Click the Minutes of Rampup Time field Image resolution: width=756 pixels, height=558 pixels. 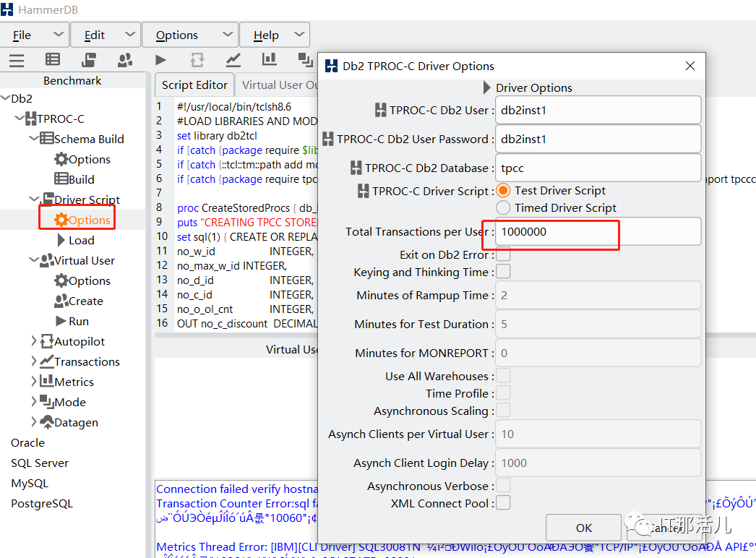pyautogui.click(x=598, y=295)
